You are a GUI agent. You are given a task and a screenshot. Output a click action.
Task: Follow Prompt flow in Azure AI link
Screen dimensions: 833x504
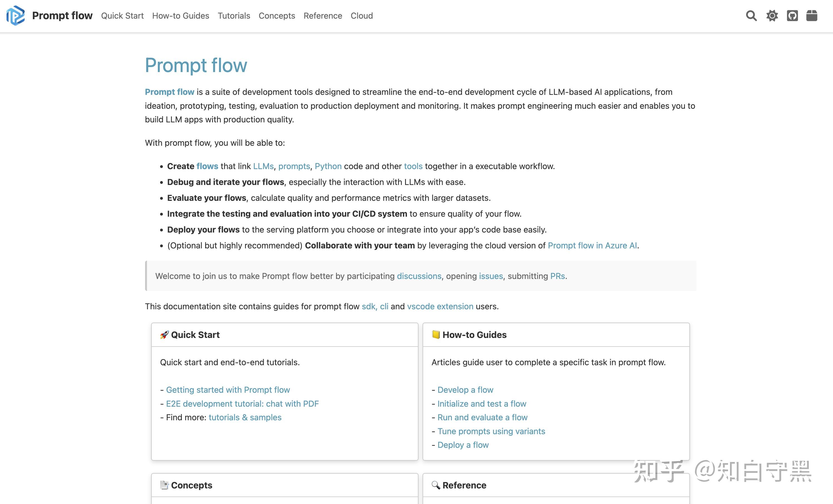tap(592, 246)
